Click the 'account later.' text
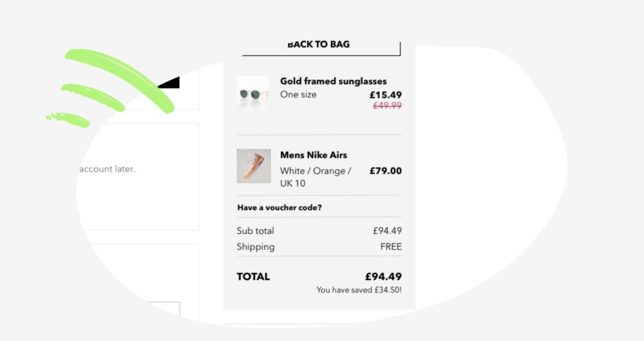 point(107,169)
